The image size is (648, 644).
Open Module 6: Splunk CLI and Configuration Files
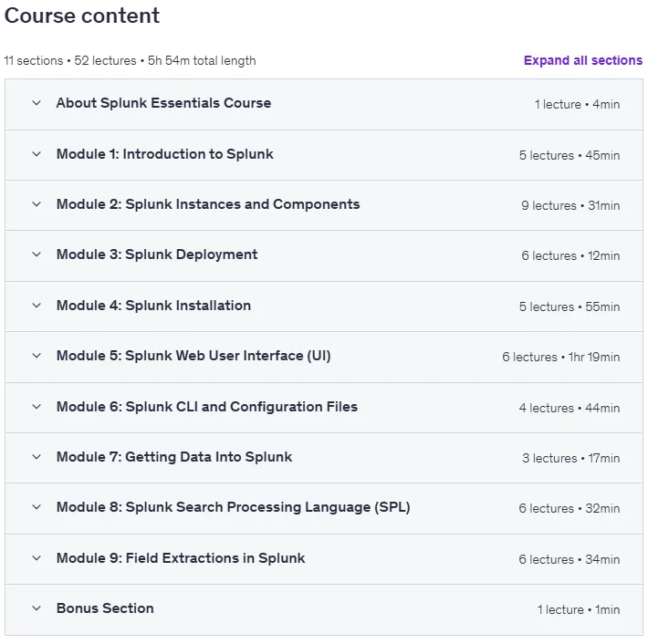[x=206, y=407]
